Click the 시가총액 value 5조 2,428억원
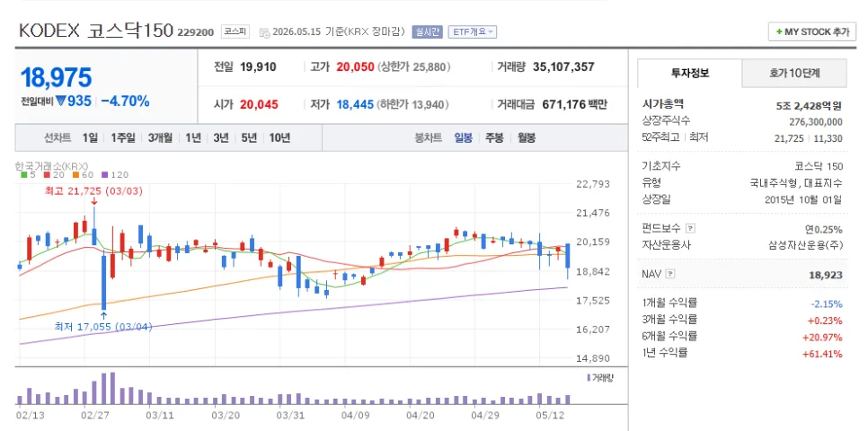Image resolution: width=868 pixels, height=431 pixels. pos(810,105)
